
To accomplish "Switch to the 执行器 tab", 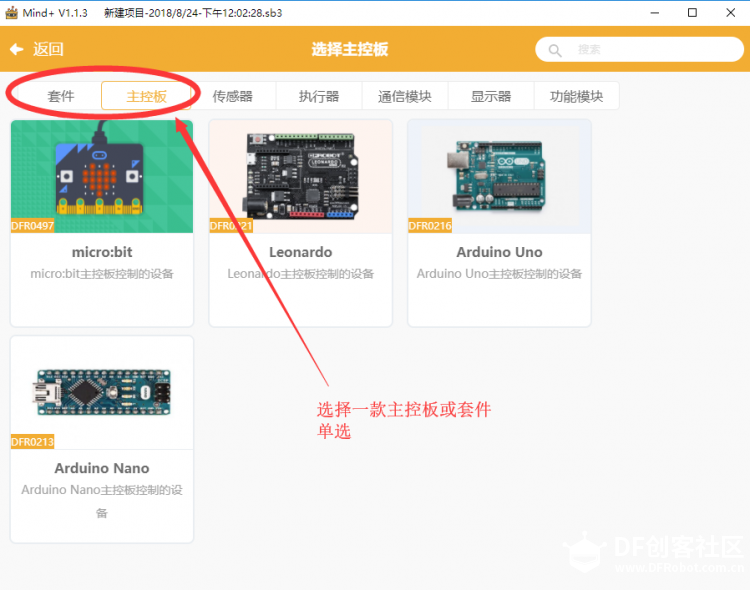I will [x=319, y=96].
